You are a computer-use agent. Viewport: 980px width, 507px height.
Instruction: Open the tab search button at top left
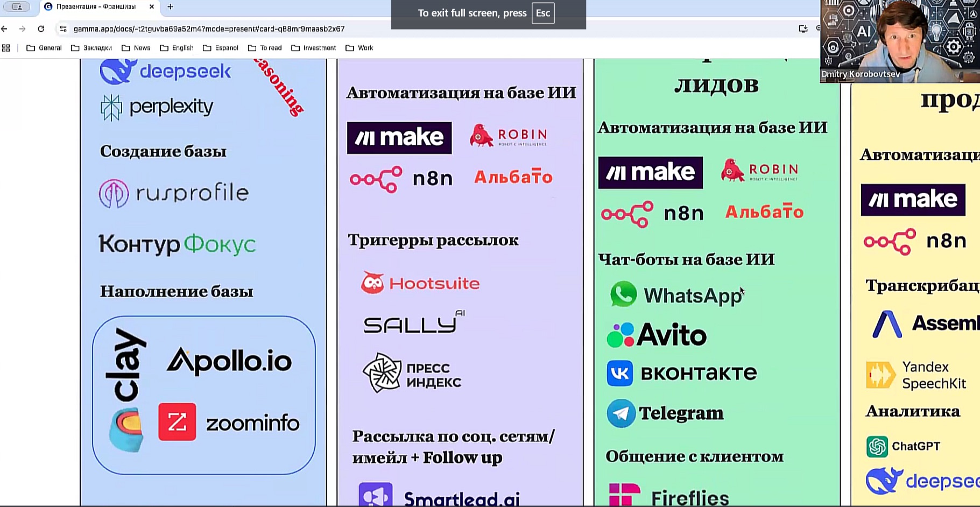point(17,7)
